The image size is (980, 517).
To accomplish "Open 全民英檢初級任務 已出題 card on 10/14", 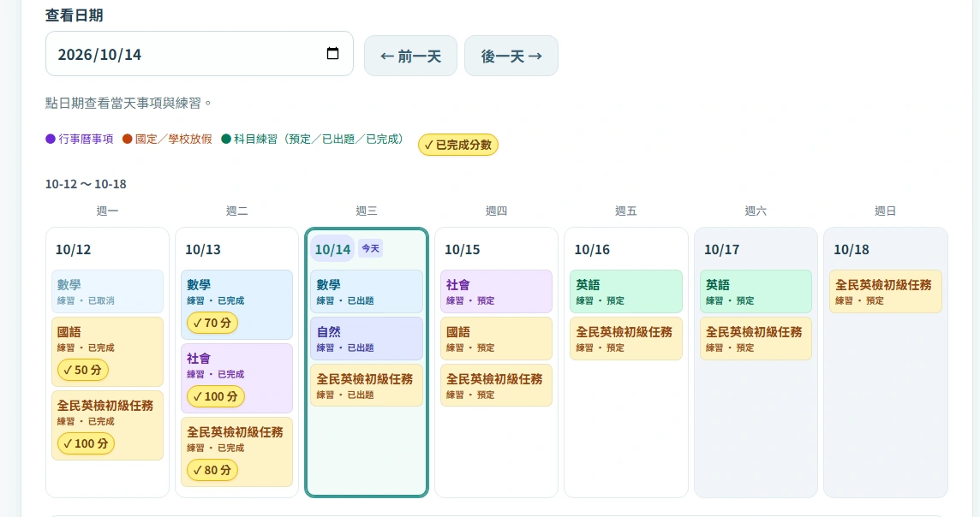I will (x=367, y=385).
